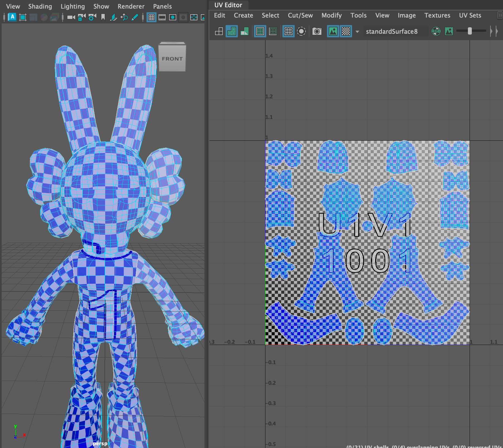503x448 pixels.
Task: Click the persp camera label in viewport
Action: point(100,443)
